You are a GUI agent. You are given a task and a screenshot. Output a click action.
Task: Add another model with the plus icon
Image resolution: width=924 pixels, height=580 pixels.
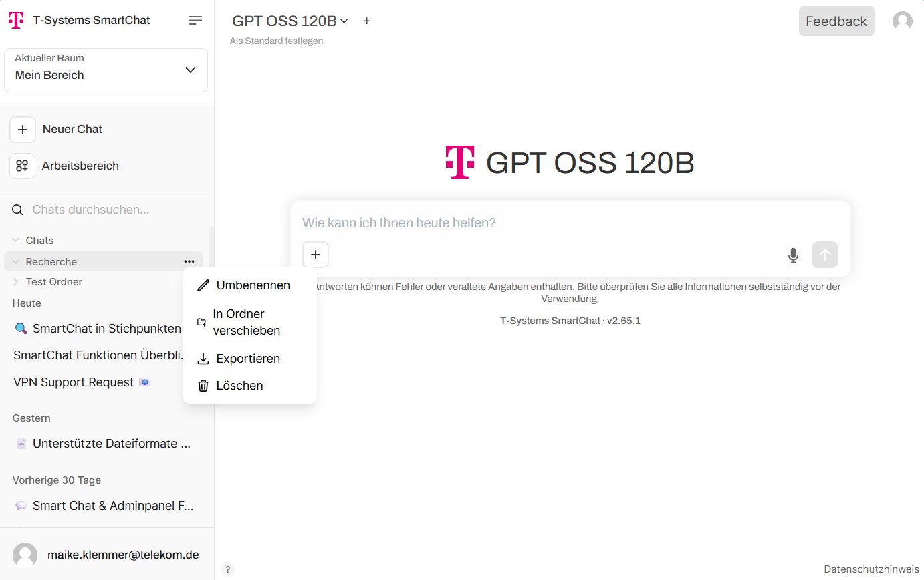(x=366, y=21)
